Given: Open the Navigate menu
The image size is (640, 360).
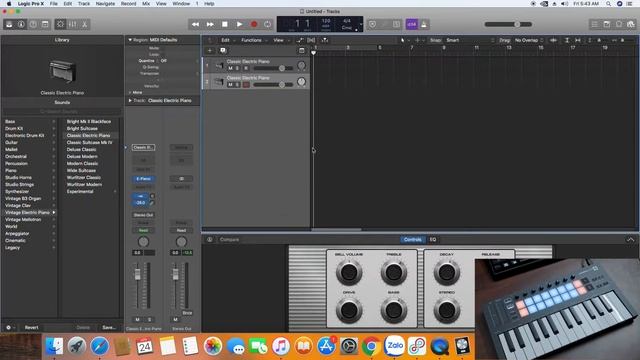Looking at the screenshot, I should [105, 4].
